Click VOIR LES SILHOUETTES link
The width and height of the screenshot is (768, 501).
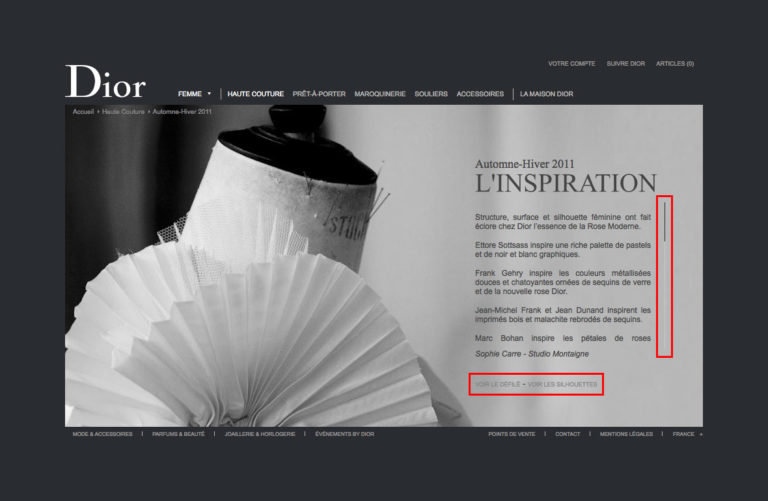562,384
